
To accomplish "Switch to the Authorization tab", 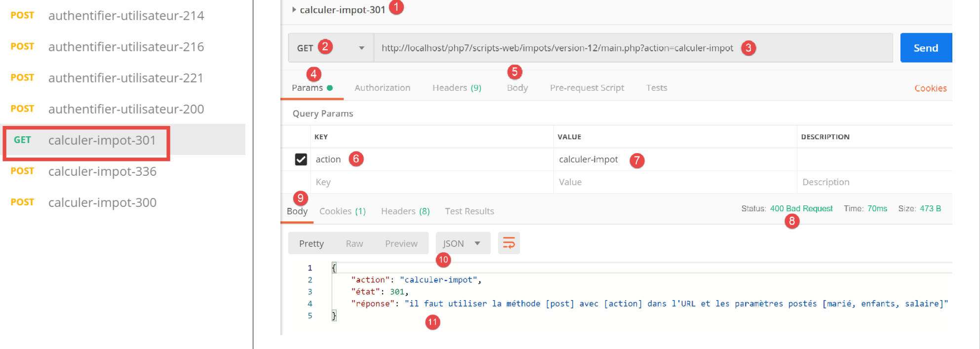I will (382, 88).
